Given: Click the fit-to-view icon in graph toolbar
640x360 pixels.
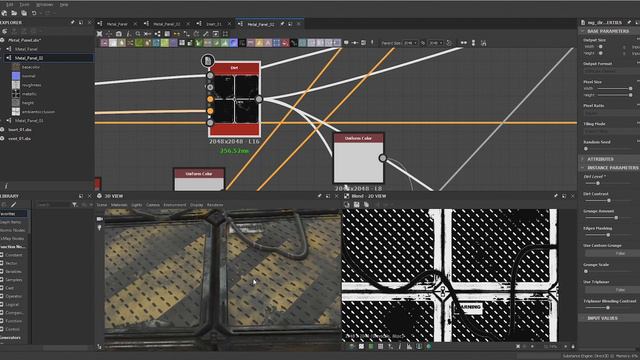Looking at the screenshot, I should [99, 34].
